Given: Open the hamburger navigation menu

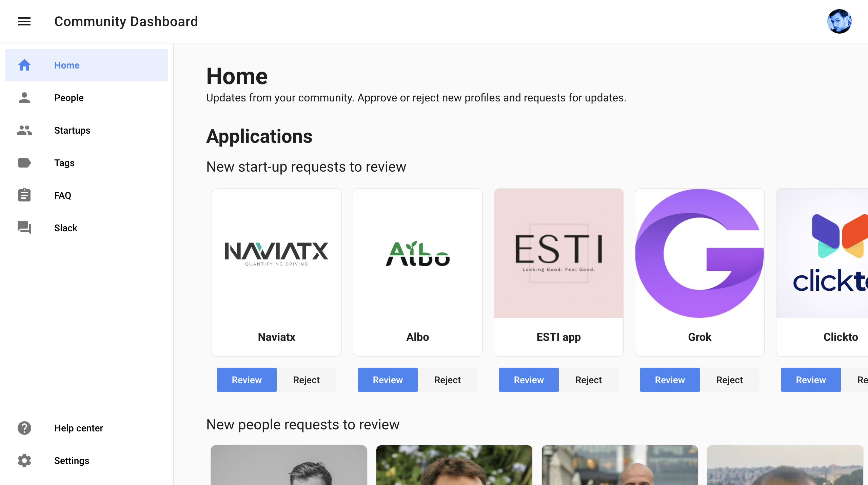Looking at the screenshot, I should [x=24, y=21].
